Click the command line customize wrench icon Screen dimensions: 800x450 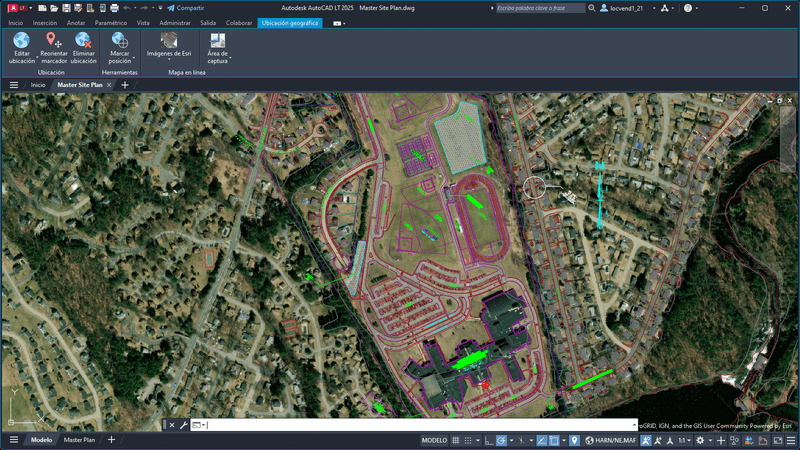click(x=183, y=425)
